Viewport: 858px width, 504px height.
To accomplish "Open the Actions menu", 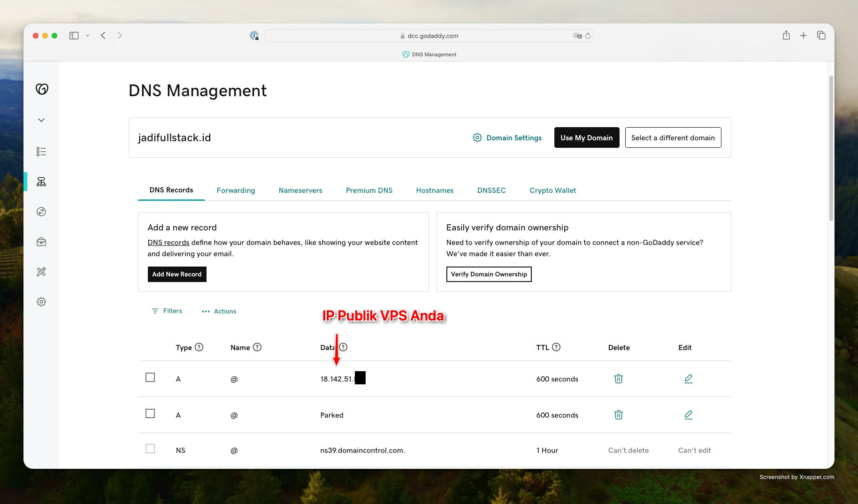I will pos(219,311).
